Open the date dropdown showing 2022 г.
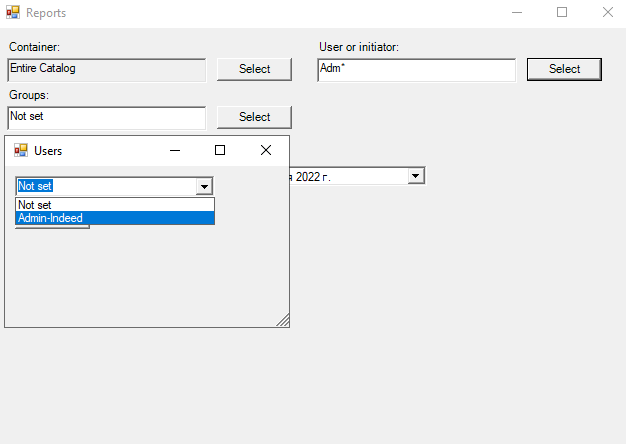626x444 pixels. [416, 176]
